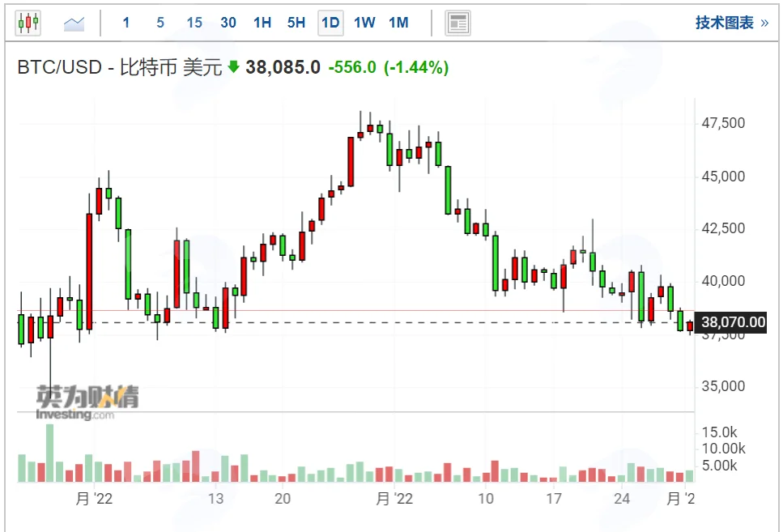Switch to candlestick chart type icon

(x=28, y=23)
